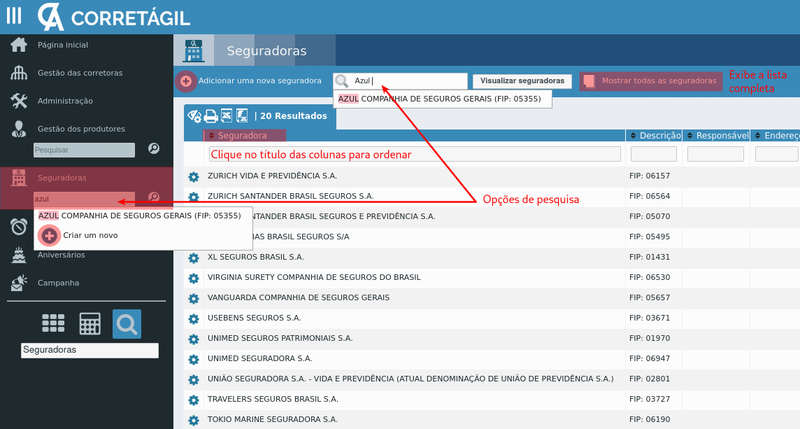This screenshot has width=800, height=429.
Task: Click the Seguradoras sidebar building icon
Action: [x=19, y=178]
